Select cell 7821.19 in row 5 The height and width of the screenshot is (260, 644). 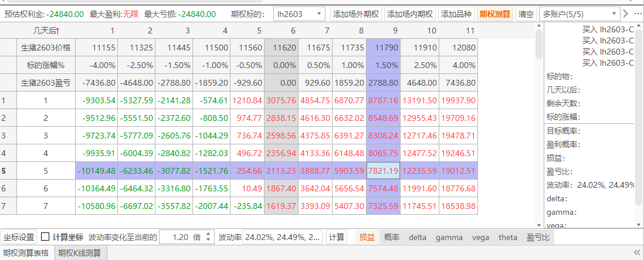coord(383,171)
